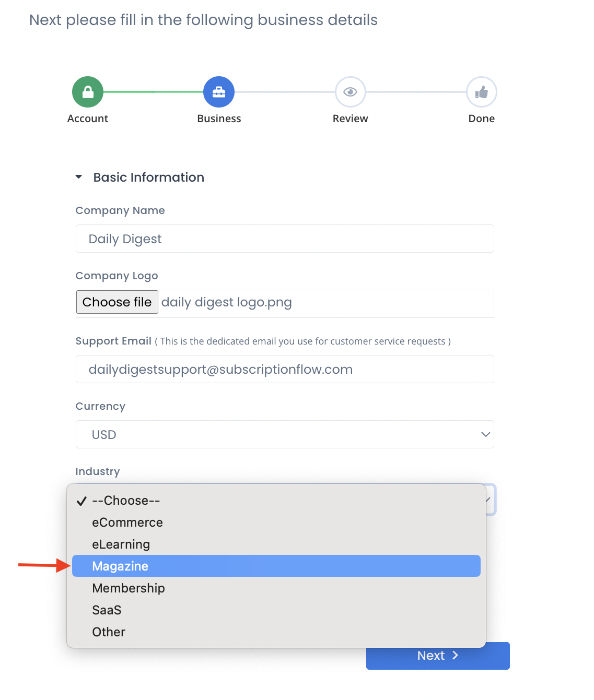The width and height of the screenshot is (594, 700).
Task: Click the Review eye step icon
Action: [350, 92]
